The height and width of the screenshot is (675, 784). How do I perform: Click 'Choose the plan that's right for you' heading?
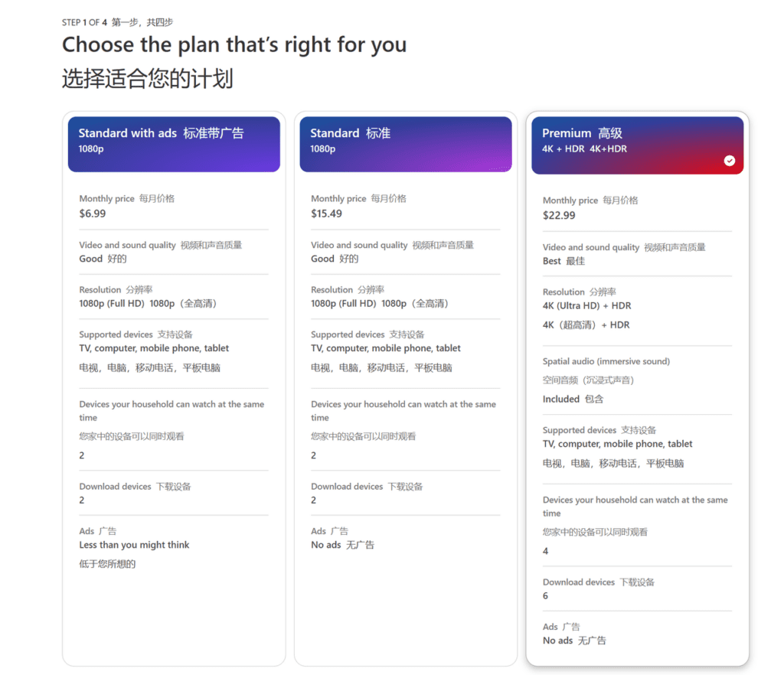coord(234,44)
